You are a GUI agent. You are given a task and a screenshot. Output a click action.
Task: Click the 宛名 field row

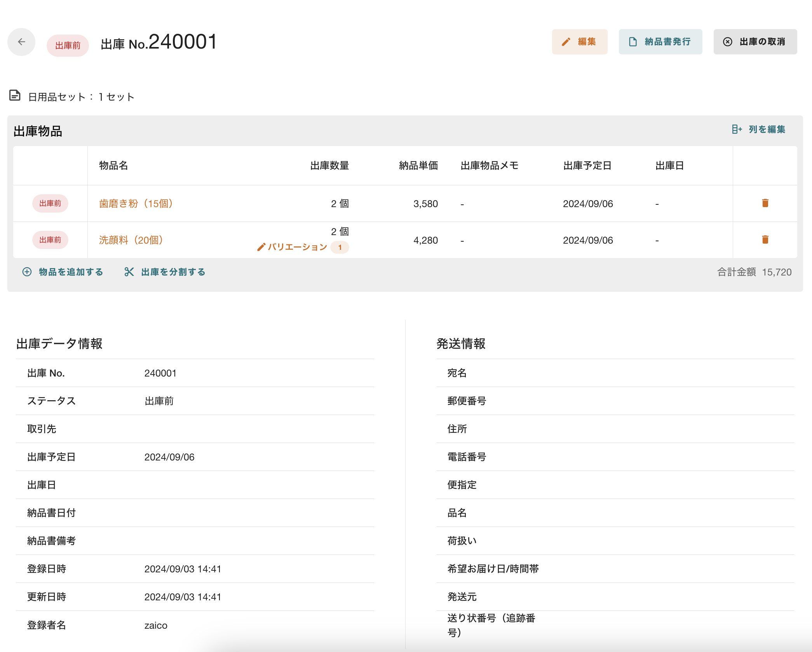pos(615,373)
